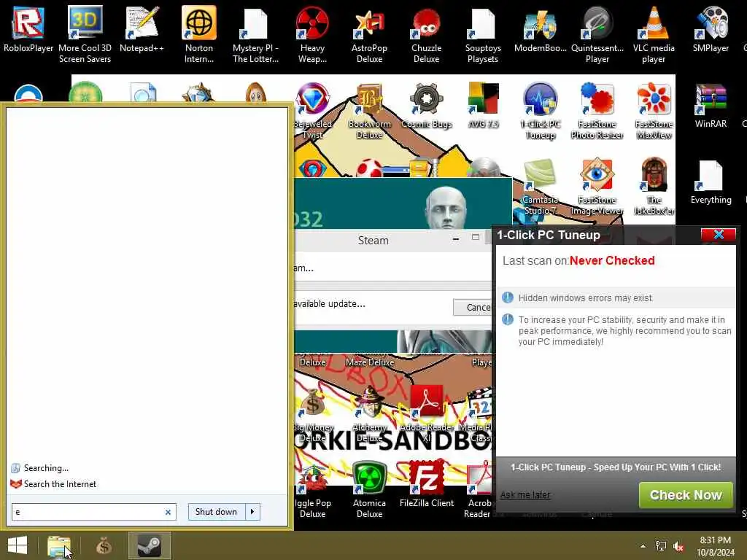Image resolution: width=747 pixels, height=560 pixels.
Task: Open Adobe Reader XI desktop icon
Action: tap(427, 415)
